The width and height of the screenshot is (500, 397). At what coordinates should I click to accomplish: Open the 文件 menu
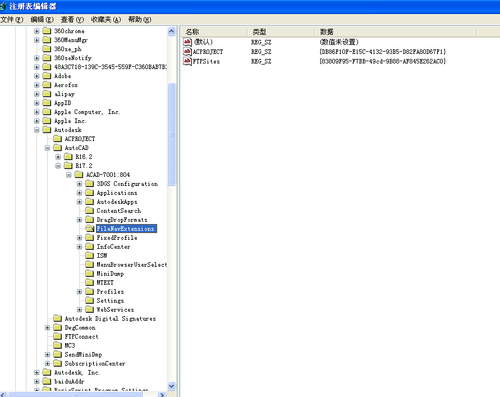[x=12, y=20]
